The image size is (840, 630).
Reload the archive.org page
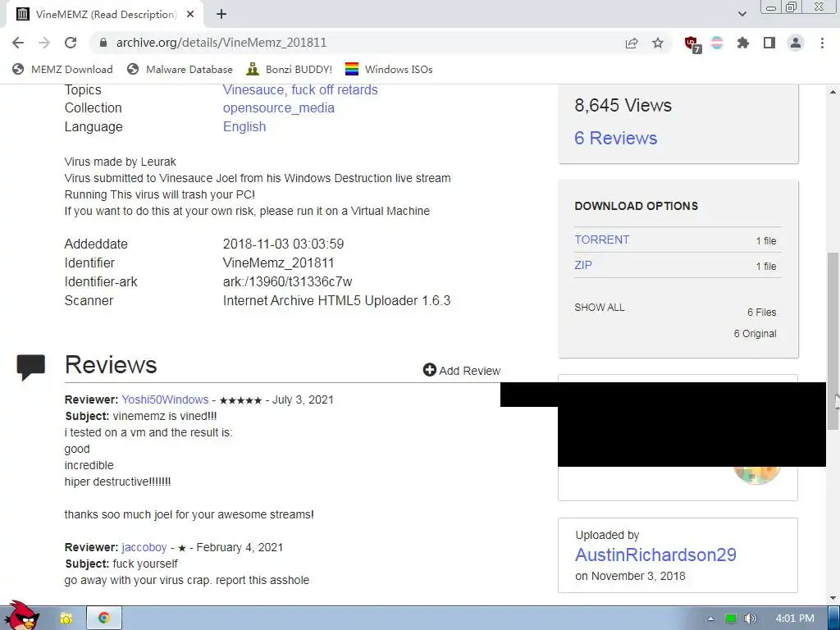click(x=71, y=43)
